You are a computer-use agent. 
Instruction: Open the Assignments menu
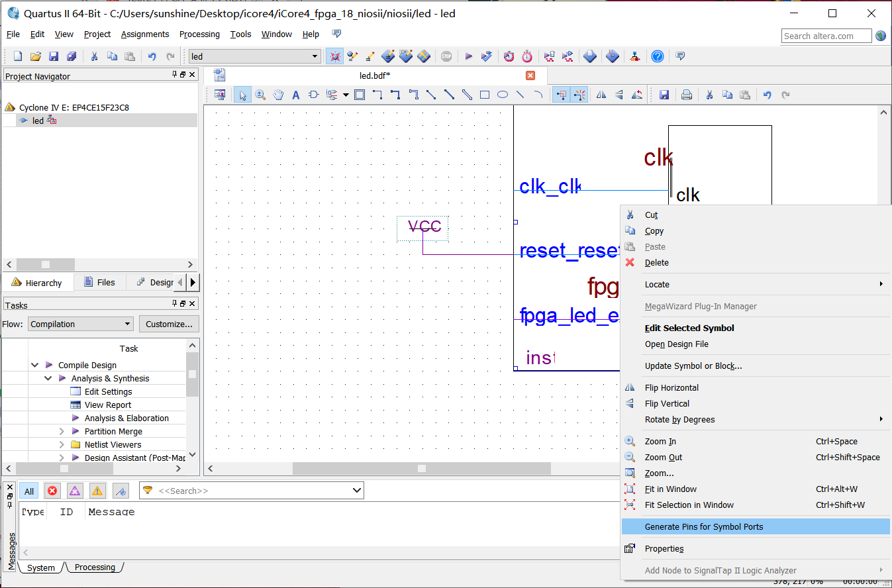[145, 34]
